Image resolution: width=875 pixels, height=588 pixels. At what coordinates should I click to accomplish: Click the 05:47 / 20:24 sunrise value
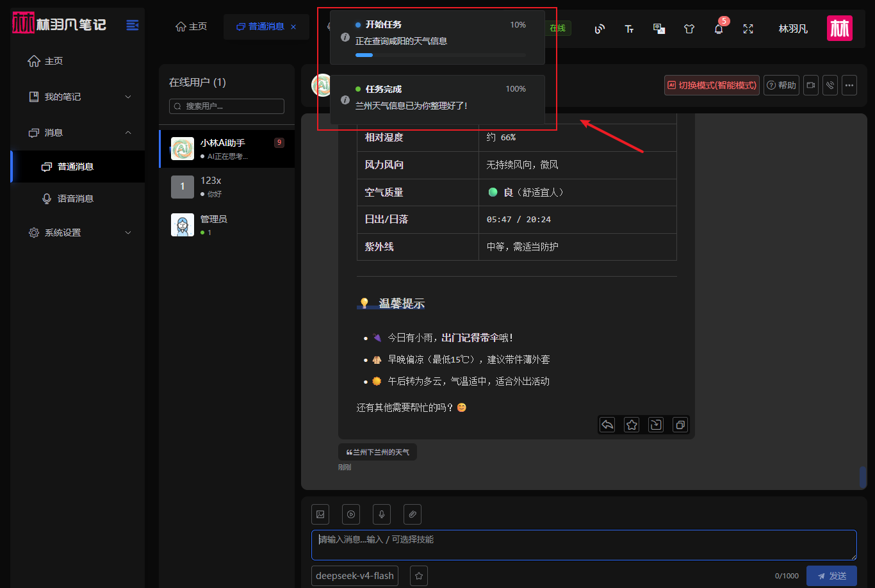coord(519,219)
